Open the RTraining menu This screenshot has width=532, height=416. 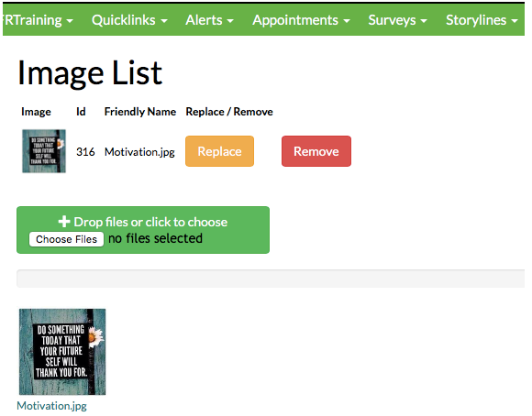38,20
